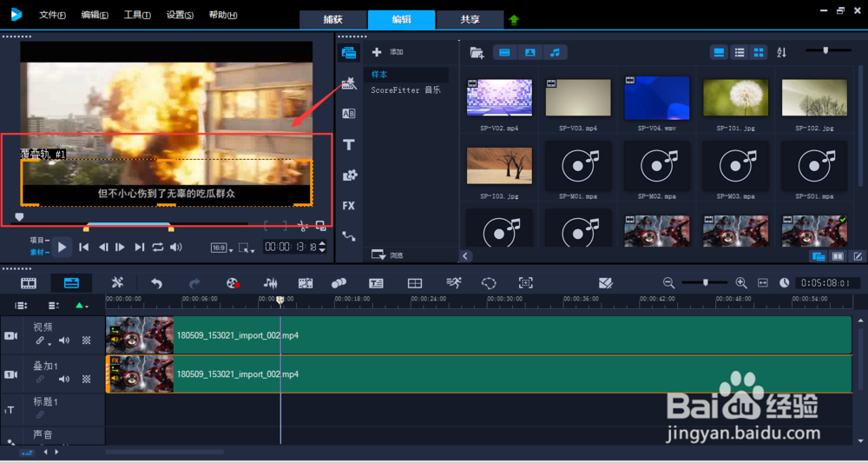Open the 帮助 menu

point(223,16)
